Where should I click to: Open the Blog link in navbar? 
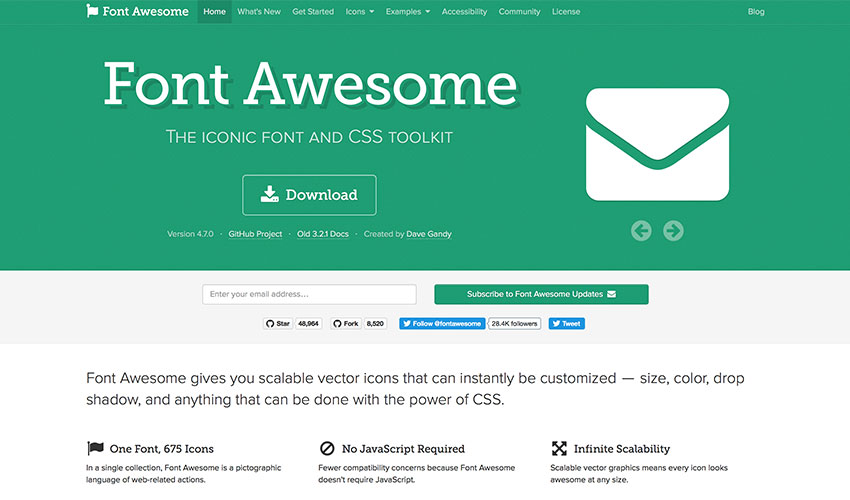coord(756,11)
